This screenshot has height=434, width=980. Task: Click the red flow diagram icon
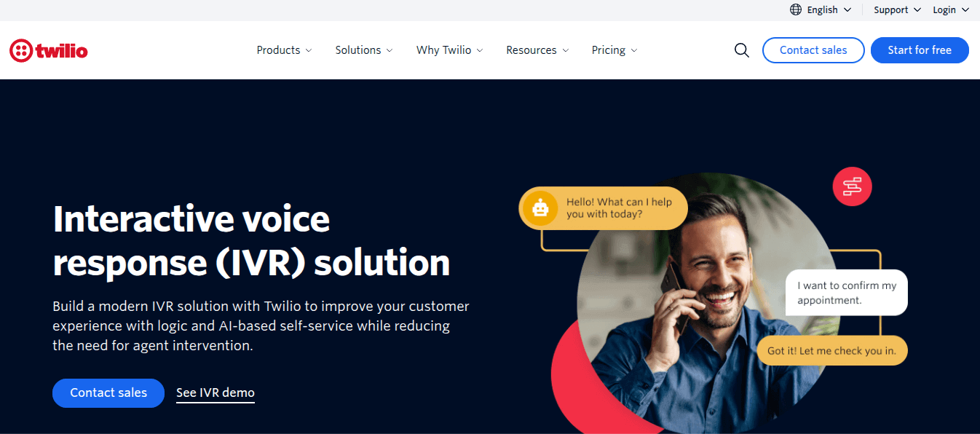tap(852, 186)
